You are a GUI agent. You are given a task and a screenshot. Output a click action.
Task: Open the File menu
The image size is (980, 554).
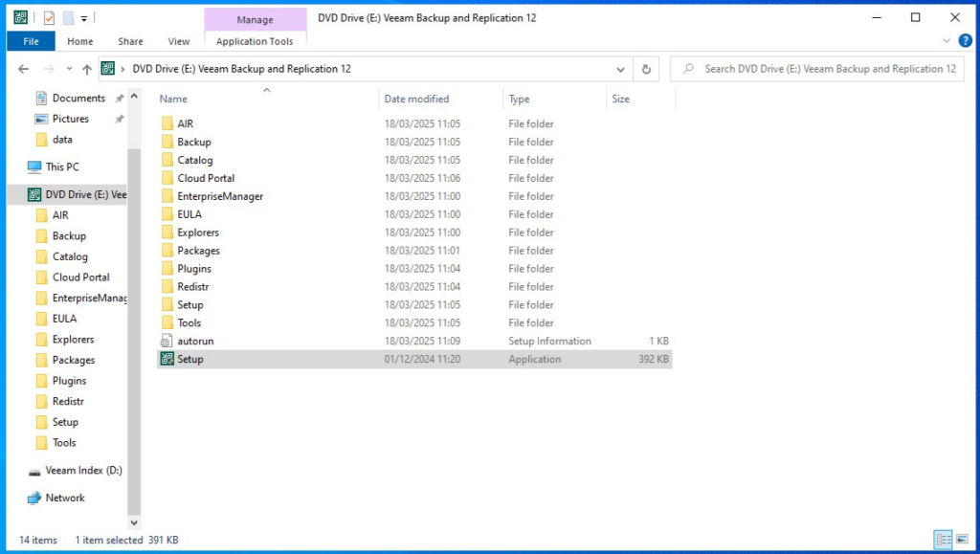click(x=31, y=41)
